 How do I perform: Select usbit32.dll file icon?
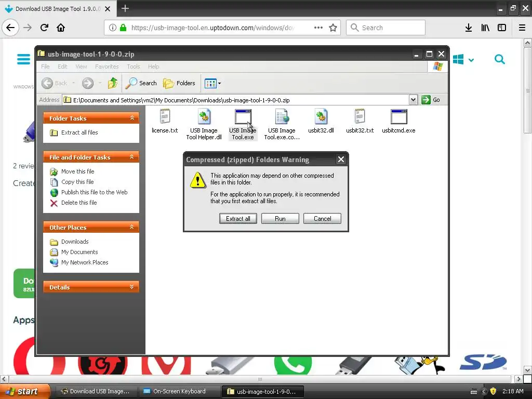(321, 116)
